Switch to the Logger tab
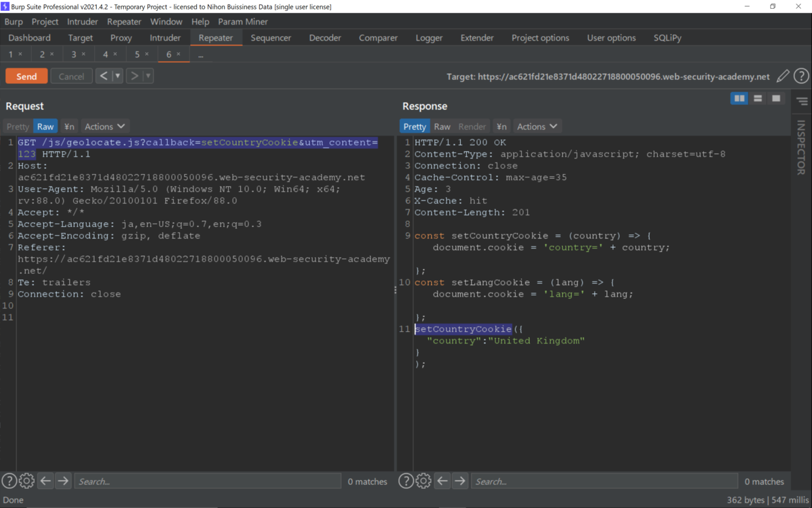The width and height of the screenshot is (812, 508). [429, 38]
